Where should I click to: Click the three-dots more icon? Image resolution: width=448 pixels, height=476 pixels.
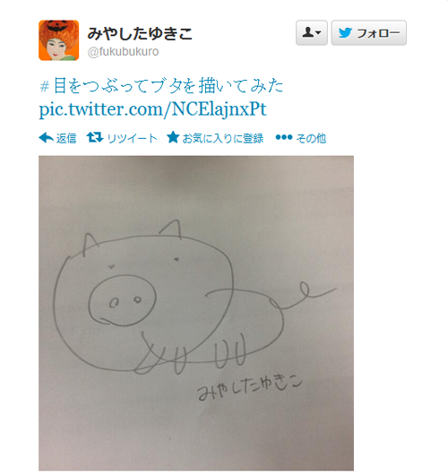pyautogui.click(x=284, y=137)
